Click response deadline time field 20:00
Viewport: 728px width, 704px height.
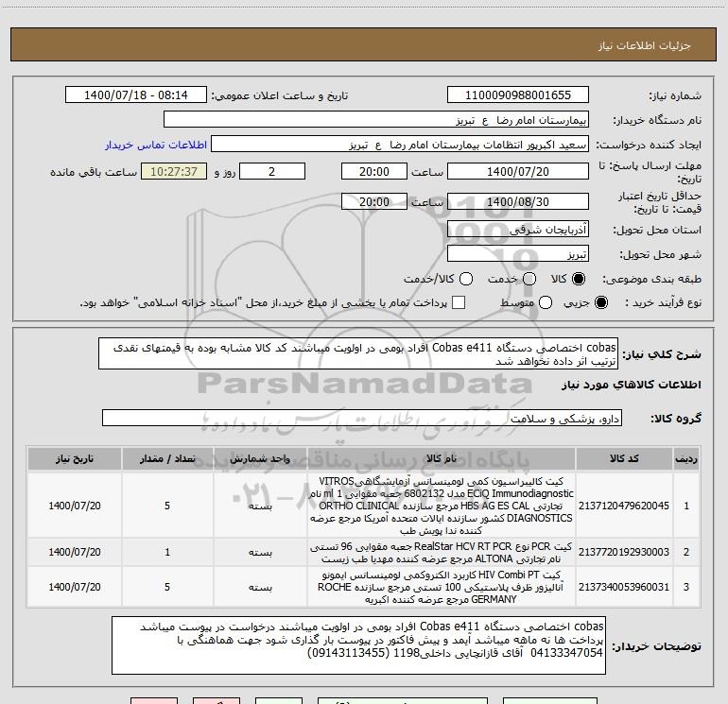374,171
